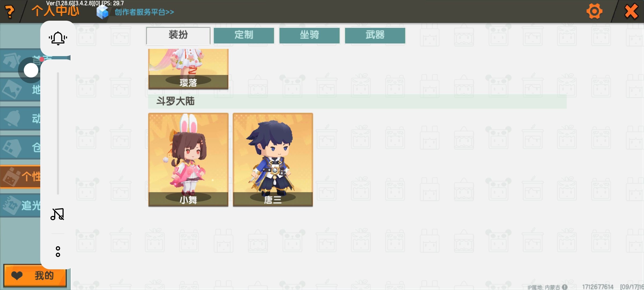The height and width of the screenshot is (290, 644).
Task: Open the map picture sidebar item
Action: tap(20, 89)
